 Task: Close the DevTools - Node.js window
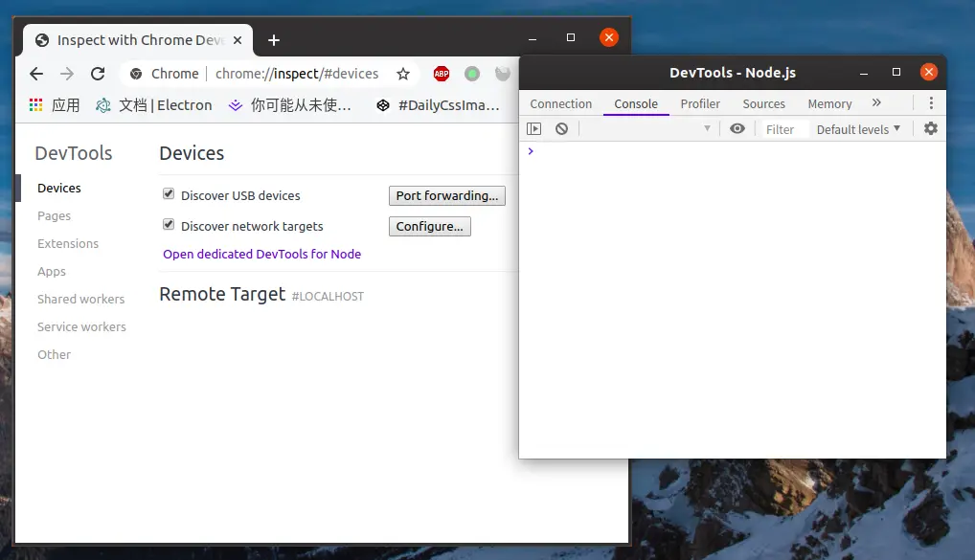coord(928,72)
